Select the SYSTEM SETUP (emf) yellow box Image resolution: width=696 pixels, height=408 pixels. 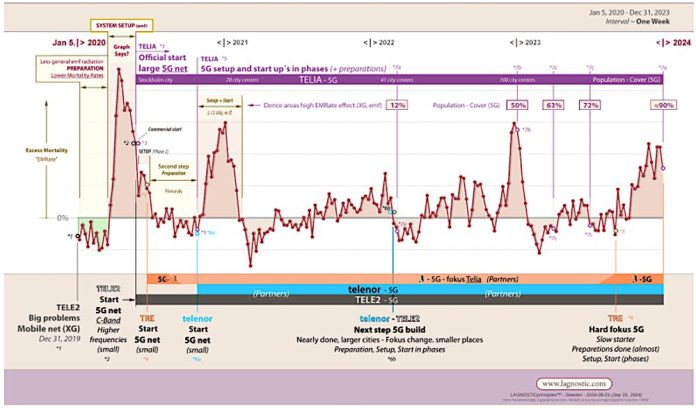pos(122,26)
